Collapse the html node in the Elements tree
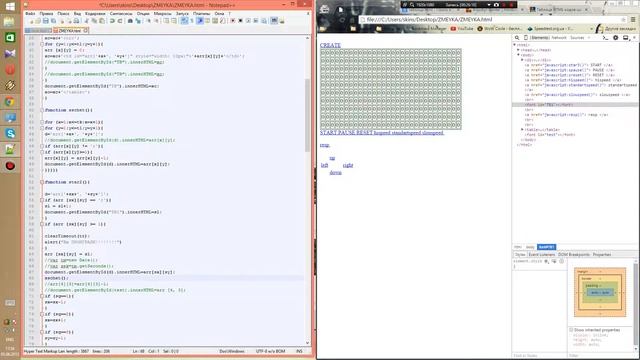Viewport: 640px width, 360px height. point(515,45)
